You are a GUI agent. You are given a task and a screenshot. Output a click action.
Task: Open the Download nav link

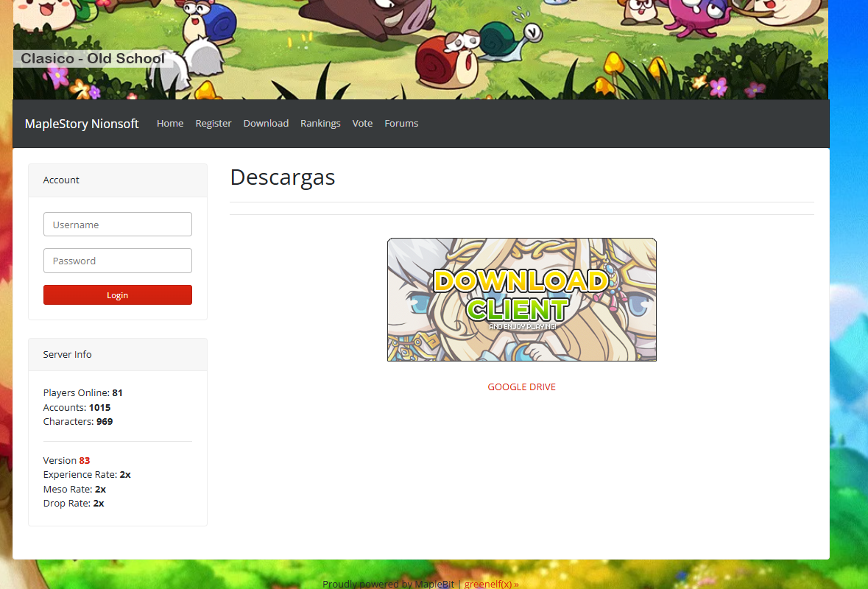pyautogui.click(x=266, y=124)
